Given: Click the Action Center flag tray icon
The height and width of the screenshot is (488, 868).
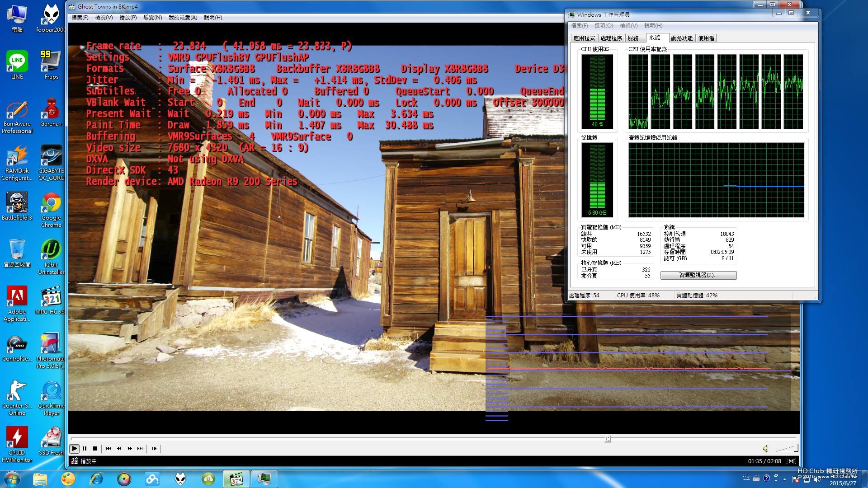Looking at the screenshot, I should 796,480.
